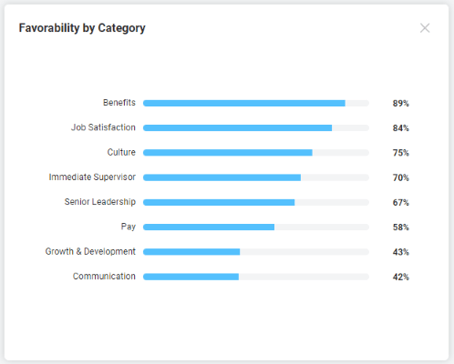Select the Job Satisfaction bar

(256, 128)
